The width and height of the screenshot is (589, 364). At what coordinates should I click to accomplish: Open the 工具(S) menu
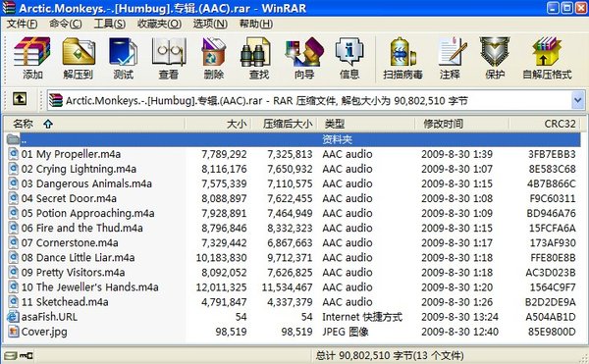pos(109,24)
